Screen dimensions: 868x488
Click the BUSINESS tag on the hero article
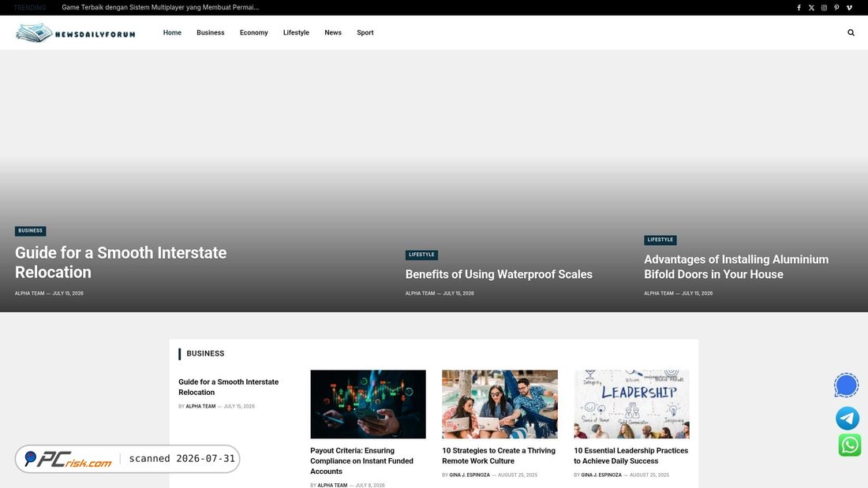(31, 231)
